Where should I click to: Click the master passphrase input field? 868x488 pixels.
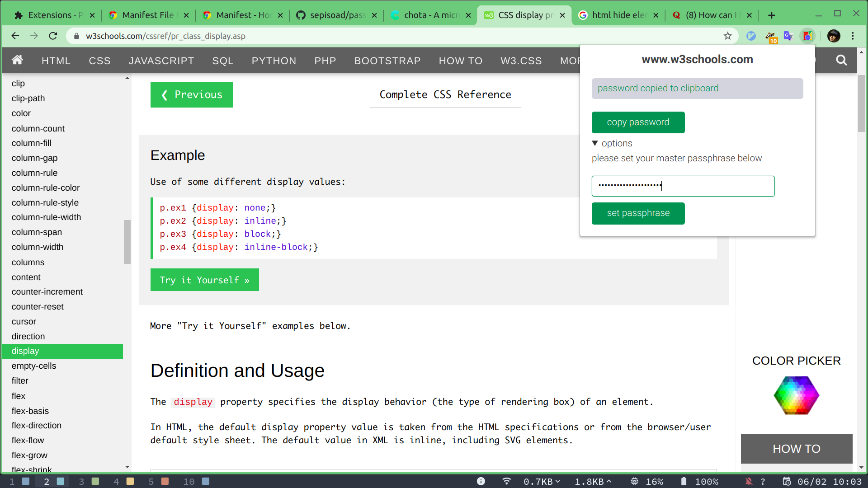[683, 186]
